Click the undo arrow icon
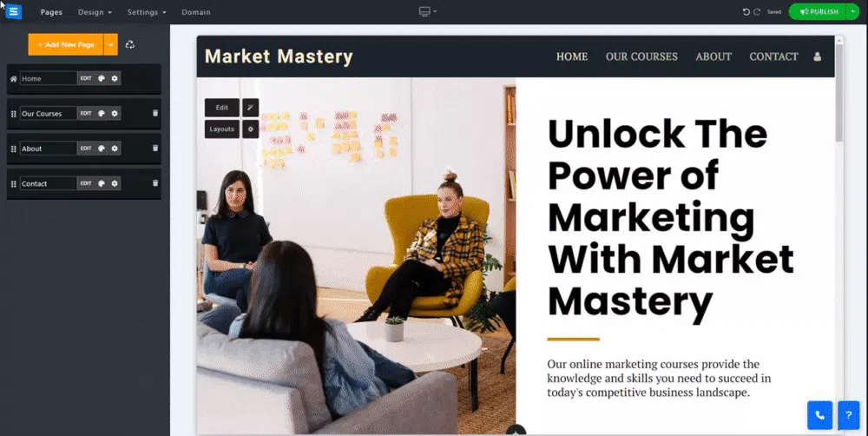Screen dimensions: 868x436 [746, 11]
